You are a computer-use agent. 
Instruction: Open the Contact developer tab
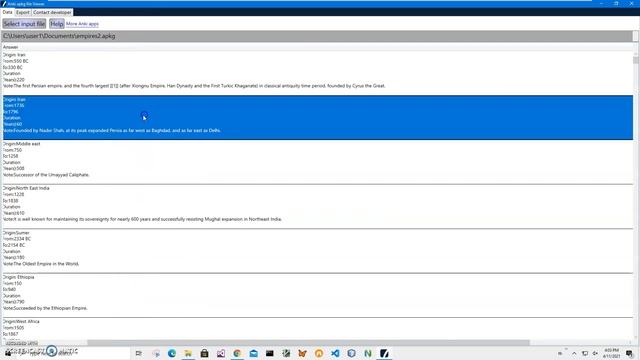[52, 13]
